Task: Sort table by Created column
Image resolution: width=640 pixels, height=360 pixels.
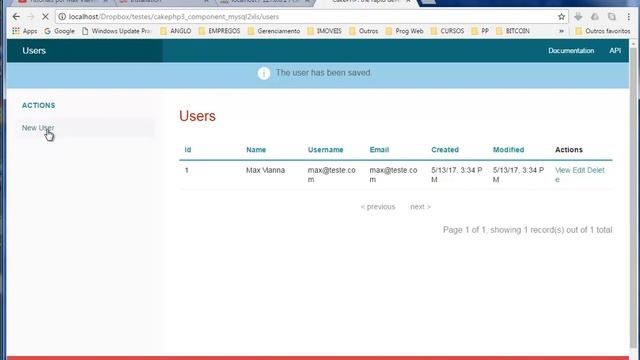Action: [x=445, y=150]
